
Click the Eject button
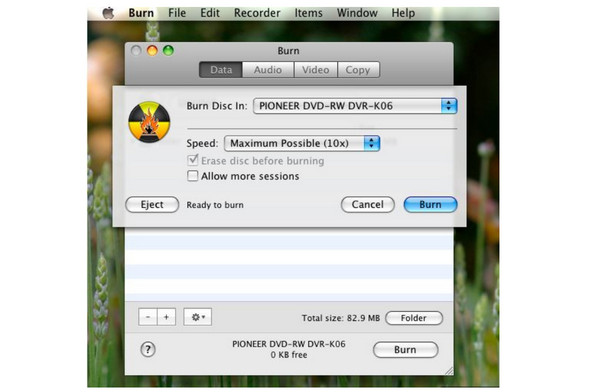coord(152,204)
